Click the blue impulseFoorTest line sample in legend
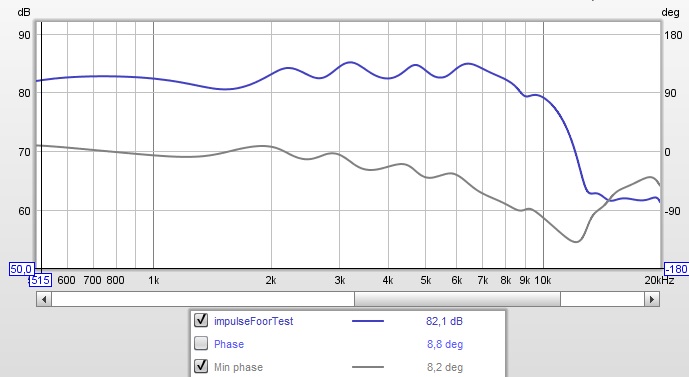The width and height of the screenshot is (689, 377). 368,321
